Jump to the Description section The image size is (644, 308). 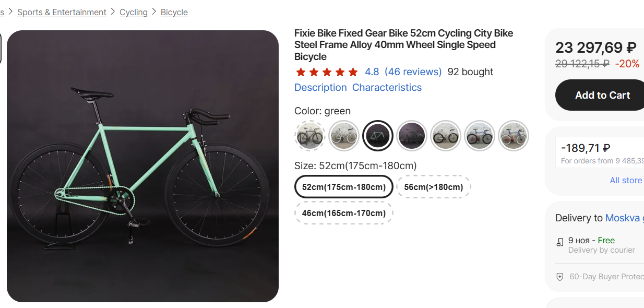click(320, 88)
